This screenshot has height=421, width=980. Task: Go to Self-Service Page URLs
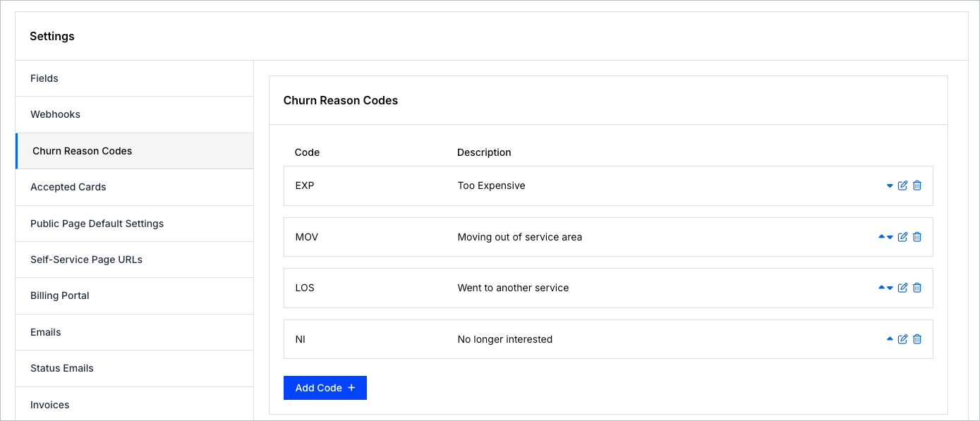pyautogui.click(x=134, y=260)
